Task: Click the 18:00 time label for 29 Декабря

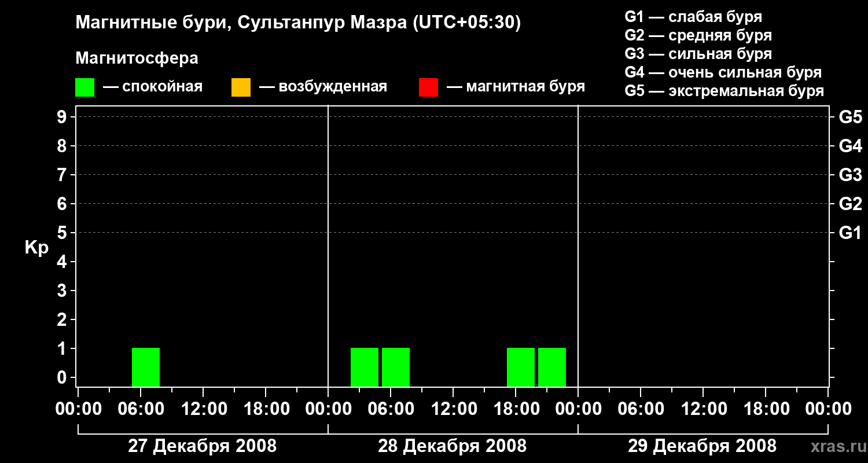Action: [x=766, y=409]
